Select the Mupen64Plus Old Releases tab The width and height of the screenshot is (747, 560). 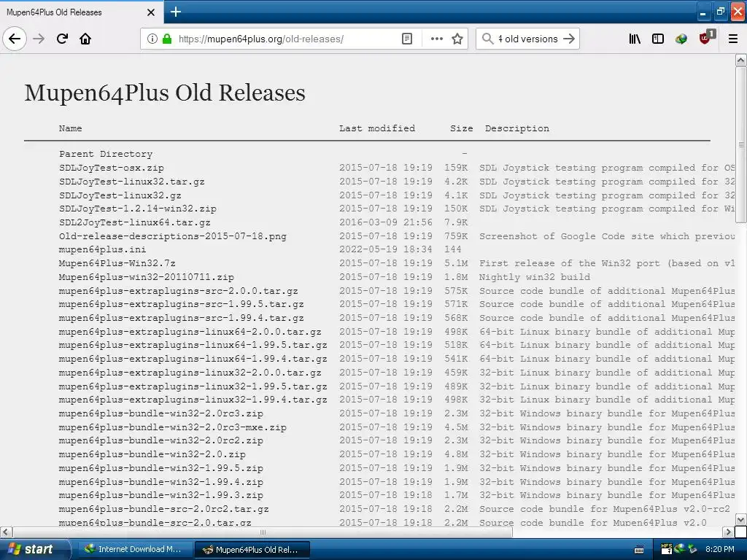tap(82, 12)
